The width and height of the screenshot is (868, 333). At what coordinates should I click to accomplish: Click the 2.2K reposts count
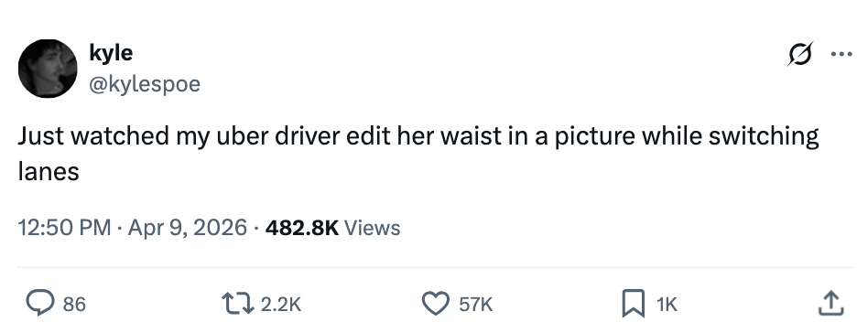pos(281,305)
